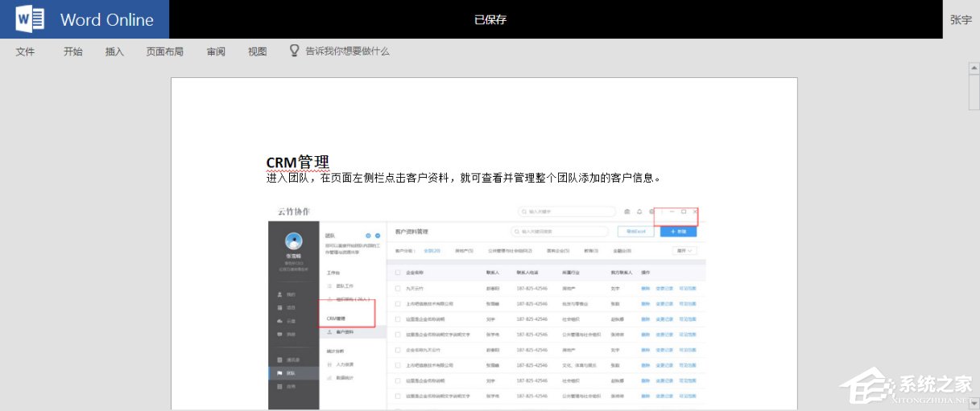Click the avatar in the embedded 云竹协作 screenshot
Image resolution: width=980 pixels, height=411 pixels.
[294, 241]
